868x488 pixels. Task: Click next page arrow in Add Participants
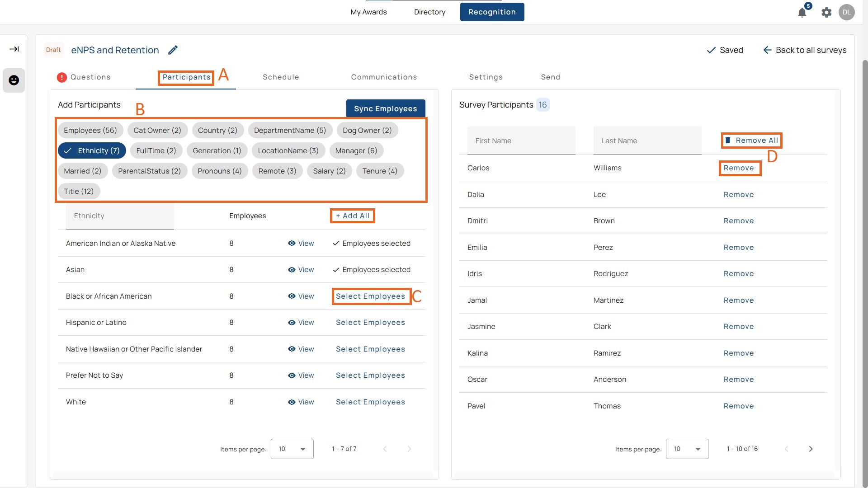409,449
